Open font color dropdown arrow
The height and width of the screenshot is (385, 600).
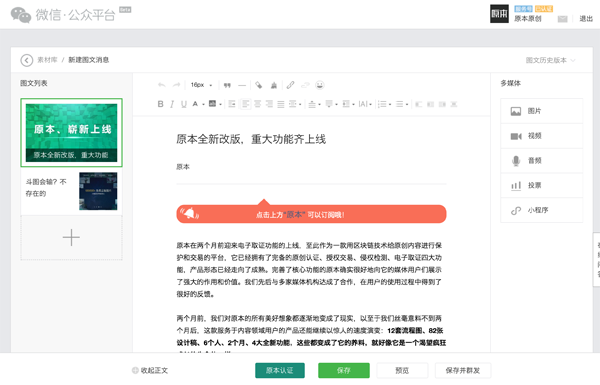click(203, 104)
